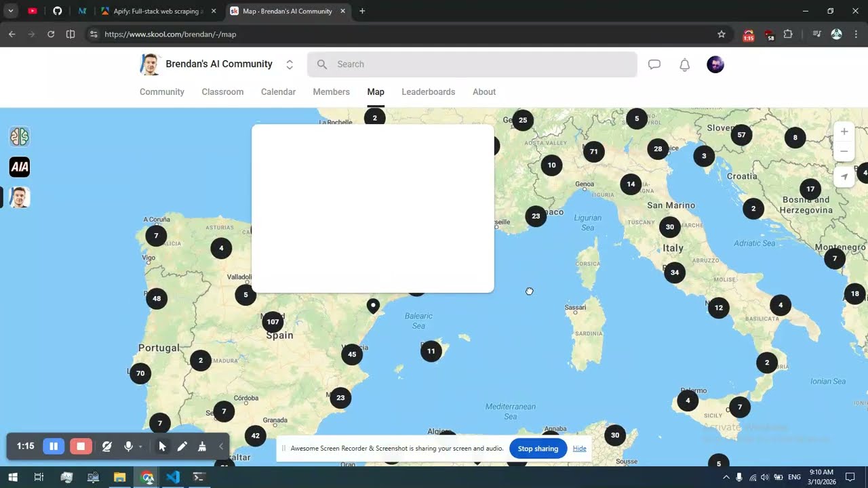Viewport: 868px width, 488px height.
Task: Pause the screen recording
Action: [54, 446]
